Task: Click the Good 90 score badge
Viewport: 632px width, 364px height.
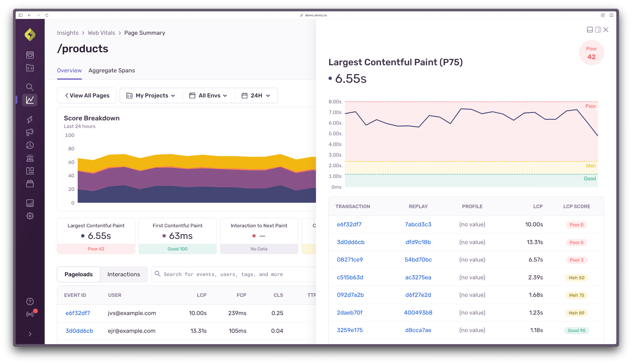Action: (x=577, y=331)
